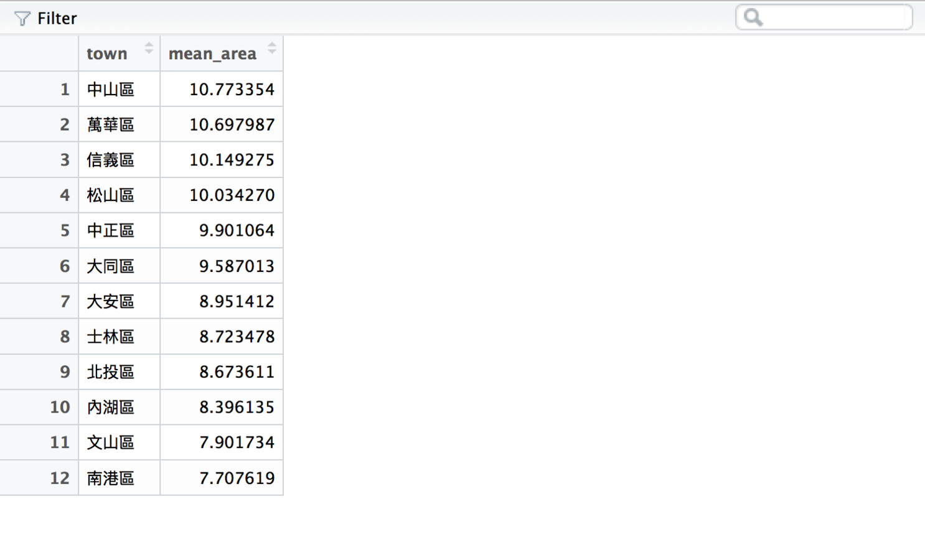This screenshot has width=925, height=560.
Task: Click row number 6
Action: tap(65, 266)
